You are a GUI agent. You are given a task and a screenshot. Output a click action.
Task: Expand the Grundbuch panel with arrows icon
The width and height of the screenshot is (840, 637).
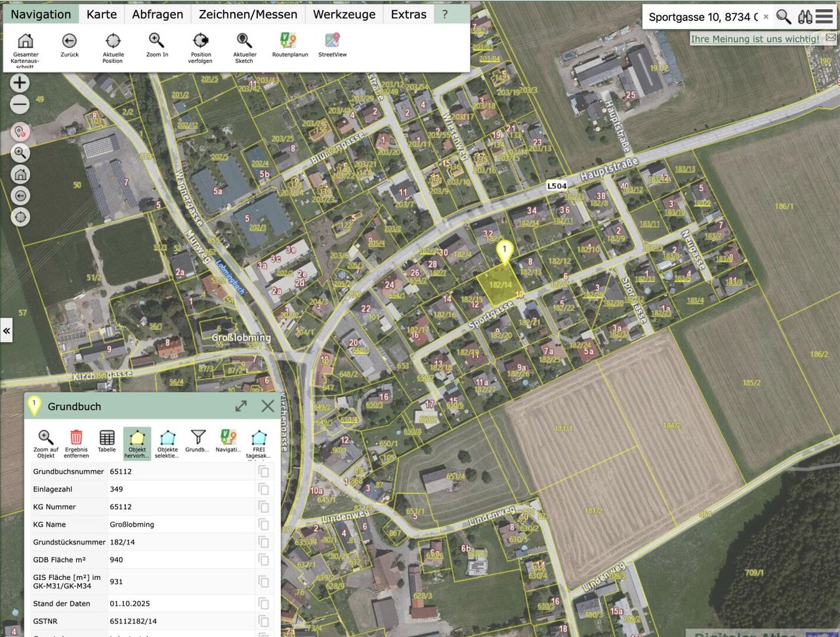[241, 406]
